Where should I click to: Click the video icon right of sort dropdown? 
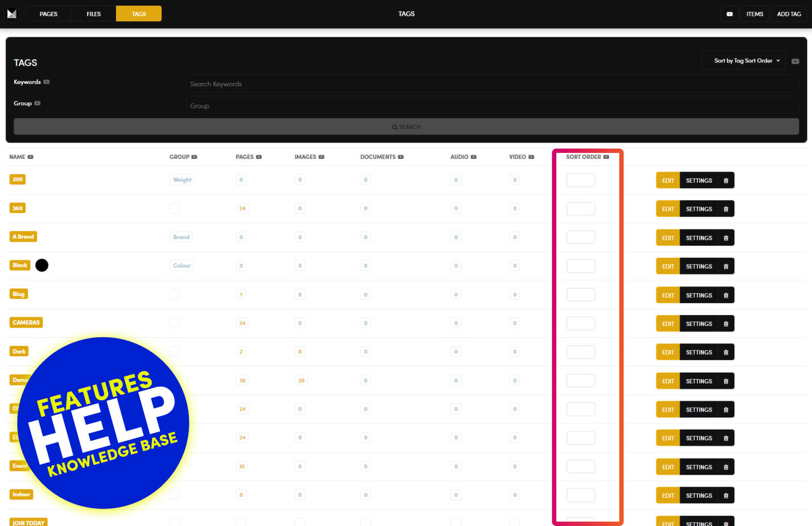(795, 61)
